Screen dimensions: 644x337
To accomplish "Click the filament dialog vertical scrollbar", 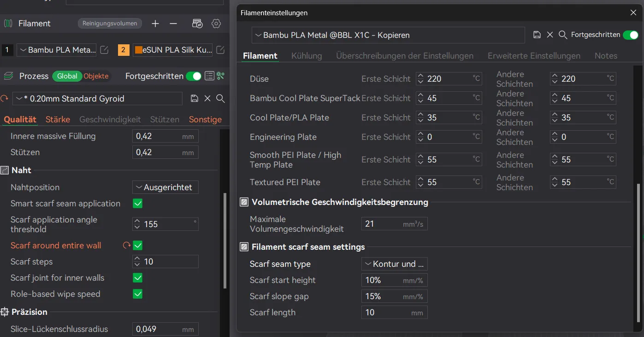I will [x=638, y=253].
